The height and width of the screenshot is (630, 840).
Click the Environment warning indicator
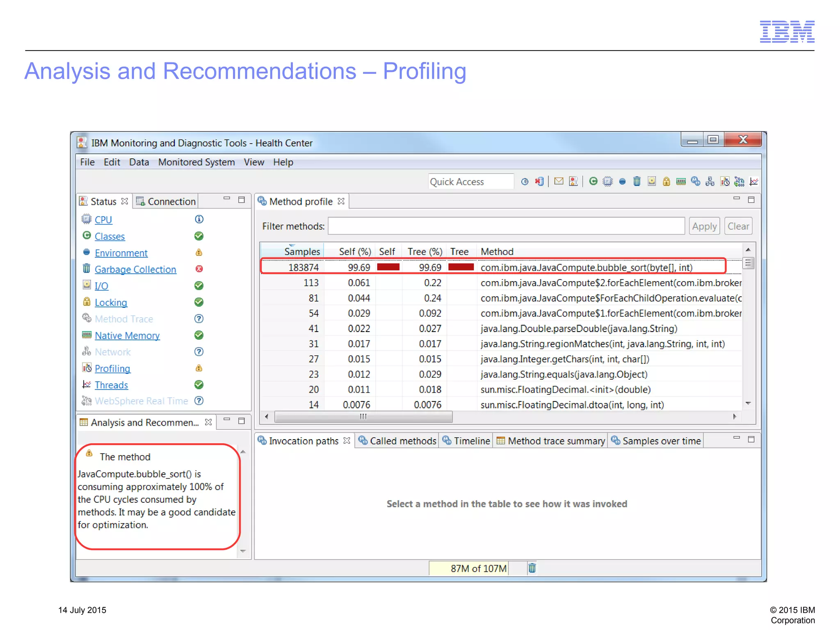click(199, 252)
